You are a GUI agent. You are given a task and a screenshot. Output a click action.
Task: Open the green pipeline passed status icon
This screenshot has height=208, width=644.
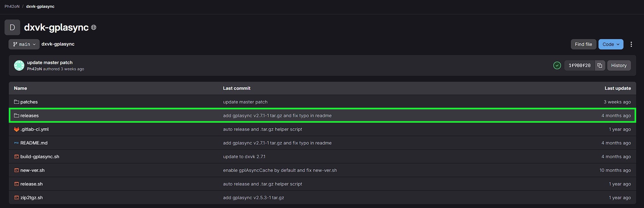click(557, 65)
